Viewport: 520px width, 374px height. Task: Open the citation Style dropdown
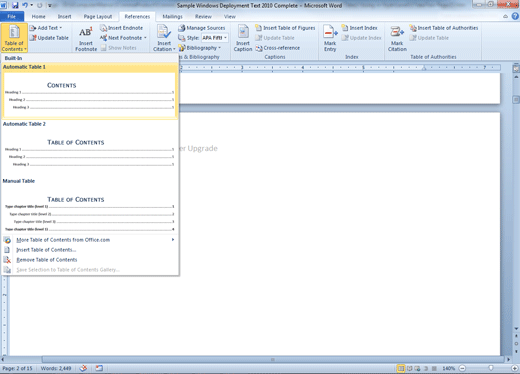(x=215, y=38)
